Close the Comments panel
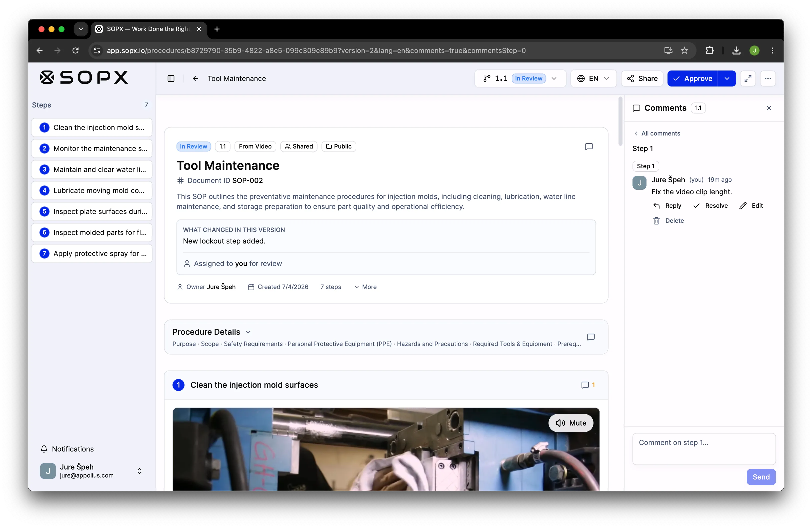The width and height of the screenshot is (812, 528). pos(769,108)
